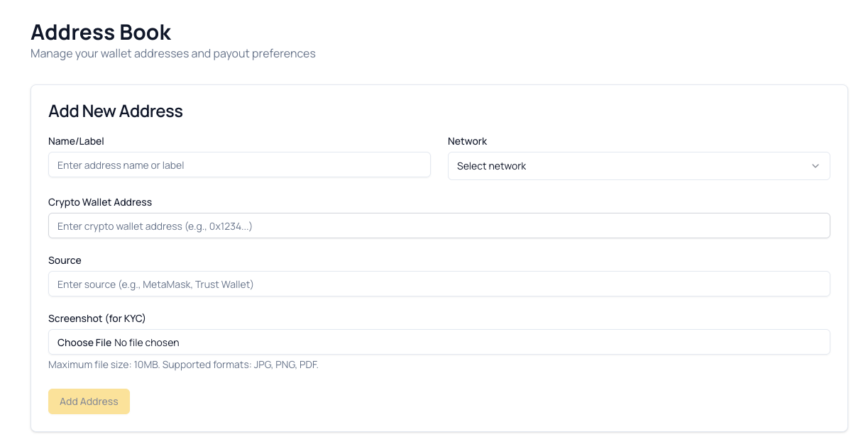Click the Crypto Wallet Address label
Screen dimensions: 868x444
pyautogui.click(x=100, y=202)
